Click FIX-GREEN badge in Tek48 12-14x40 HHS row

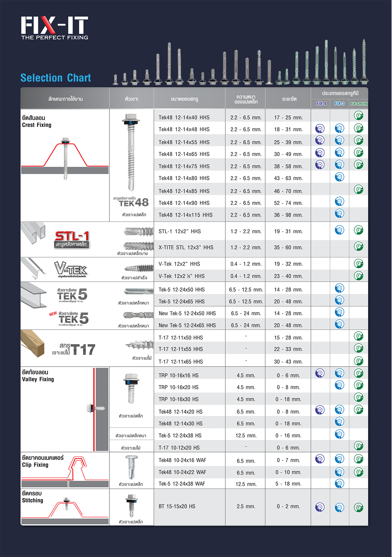tap(358, 116)
